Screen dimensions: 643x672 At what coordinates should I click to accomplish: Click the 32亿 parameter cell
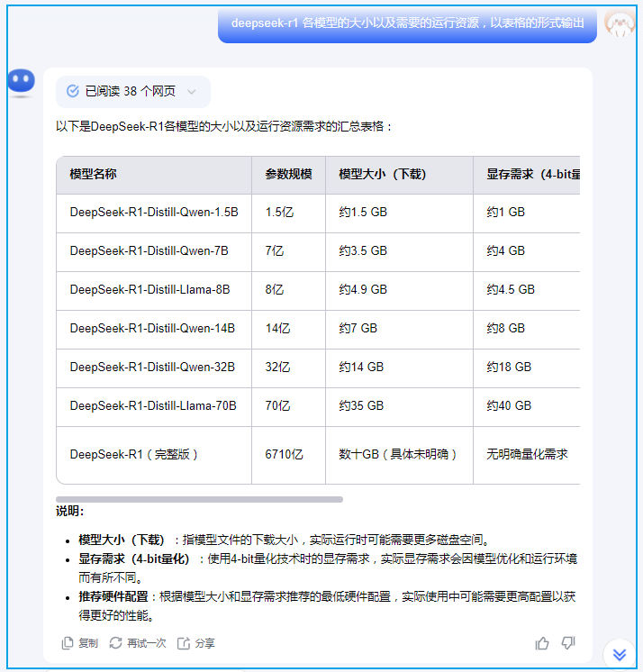[x=288, y=368]
